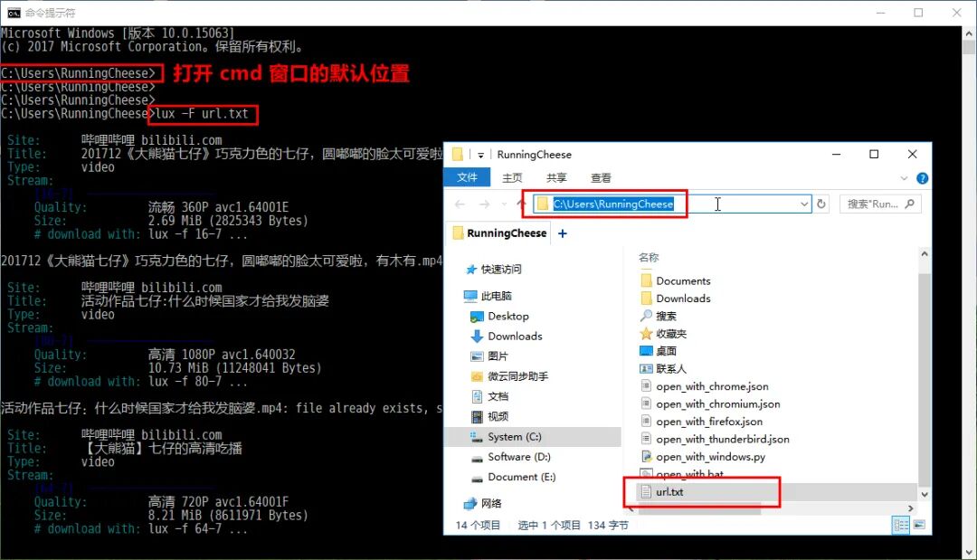This screenshot has height=560, width=977.
Task: Expand the ribbon using the chevron
Action: coord(904,178)
